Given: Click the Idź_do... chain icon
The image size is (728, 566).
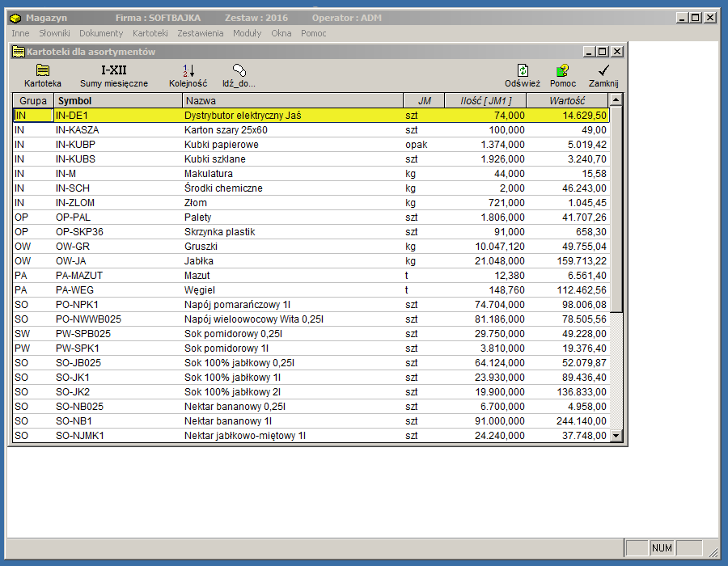Looking at the screenshot, I should (239, 76).
